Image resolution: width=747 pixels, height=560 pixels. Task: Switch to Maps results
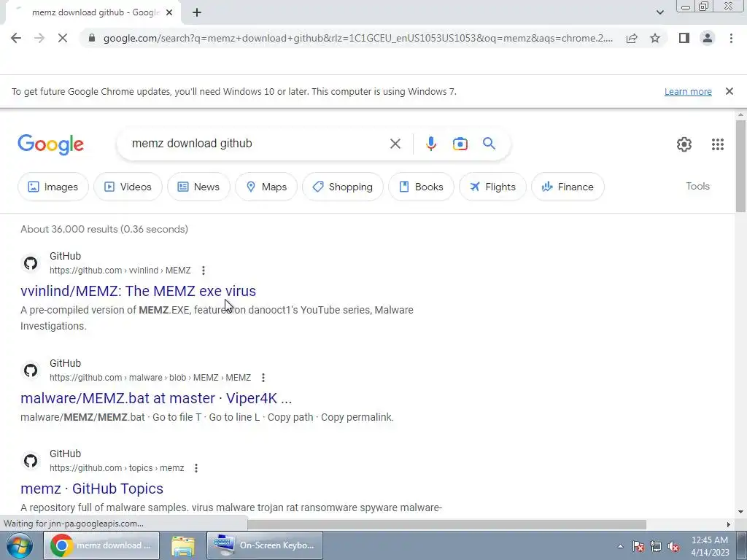point(266,187)
